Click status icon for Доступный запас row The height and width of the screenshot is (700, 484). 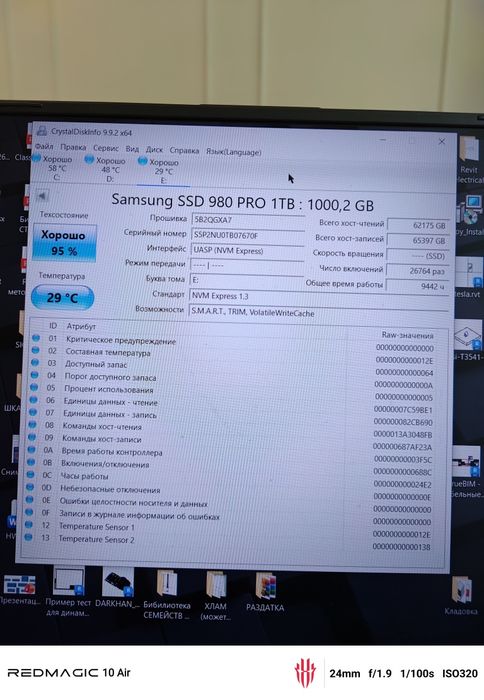35,362
